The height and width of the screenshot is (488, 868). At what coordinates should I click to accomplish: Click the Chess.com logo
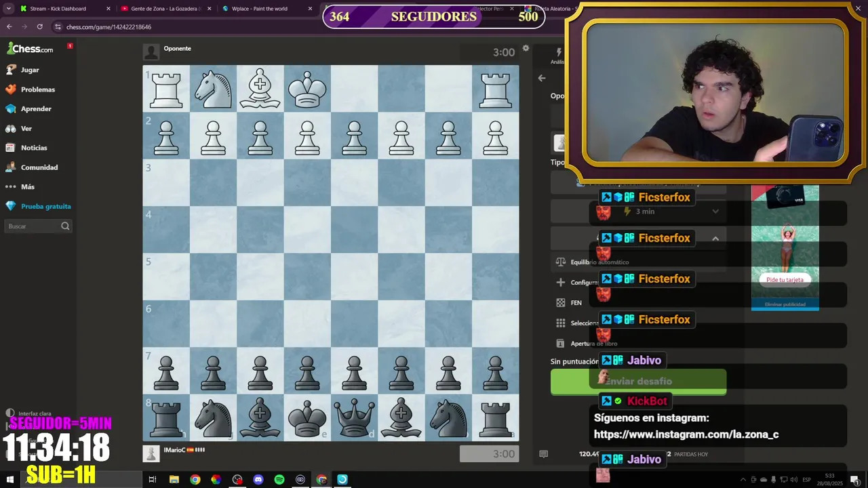[30, 49]
